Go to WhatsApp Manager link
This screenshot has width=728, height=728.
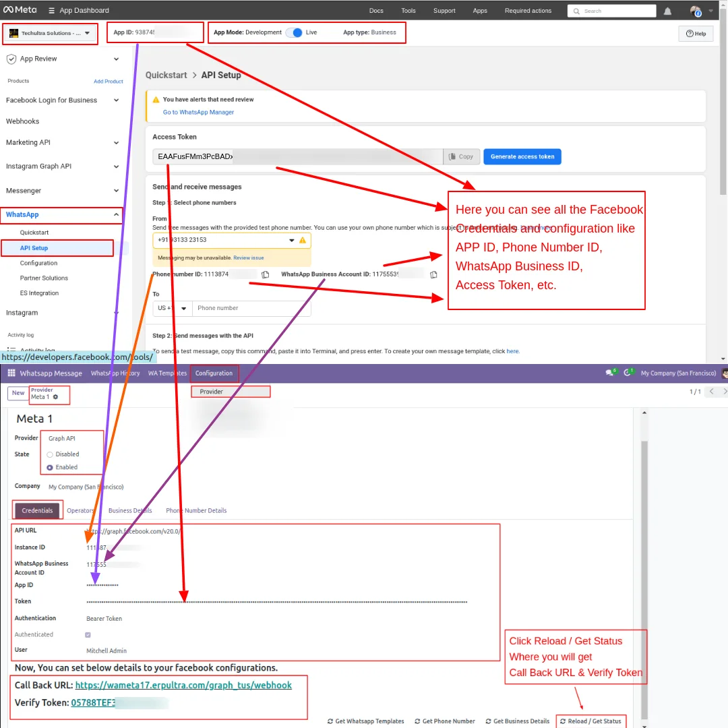198,113
